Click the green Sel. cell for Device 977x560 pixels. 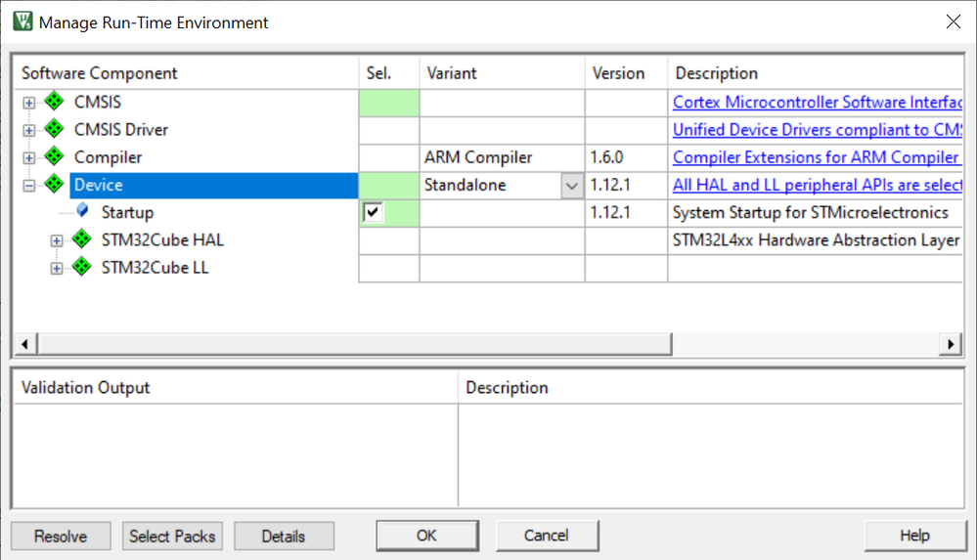389,186
